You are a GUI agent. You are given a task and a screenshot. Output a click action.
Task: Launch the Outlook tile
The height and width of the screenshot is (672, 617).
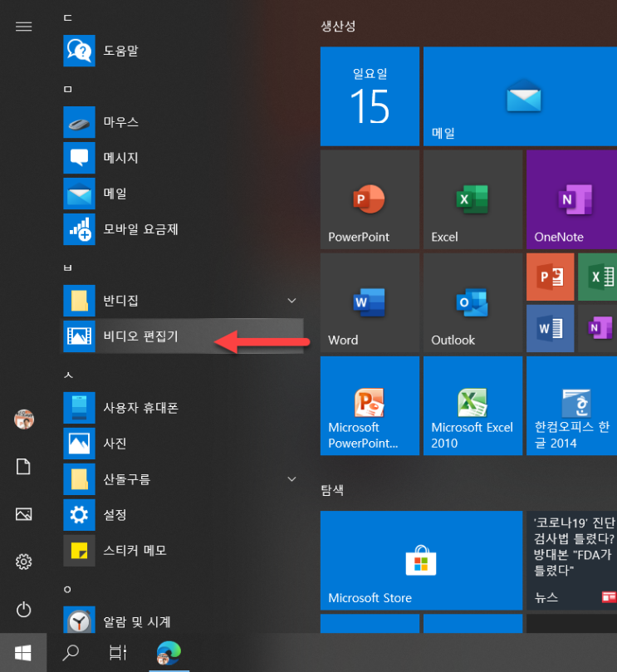pyautogui.click(x=473, y=302)
